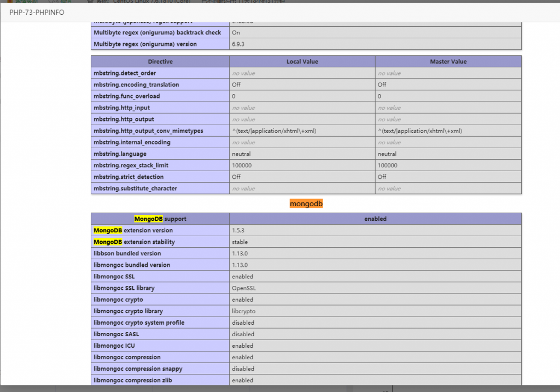Click the MongoDB support header cell
560x392 pixels.
coord(160,219)
